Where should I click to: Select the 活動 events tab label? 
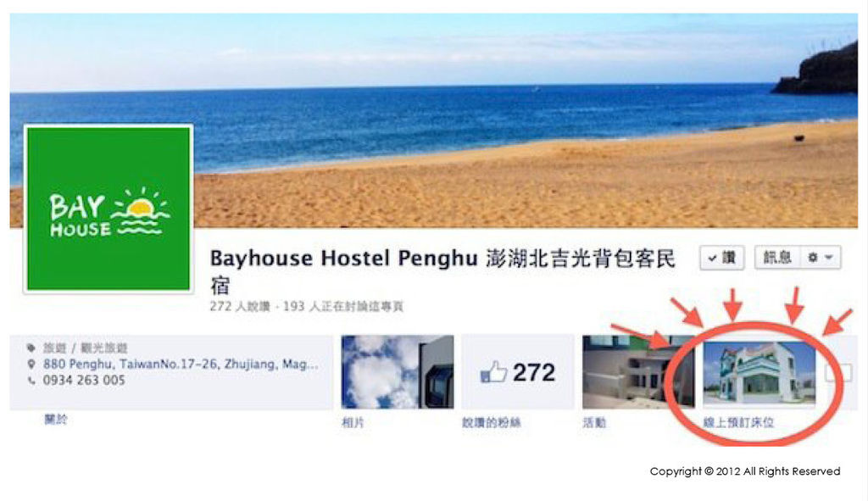coord(594,422)
